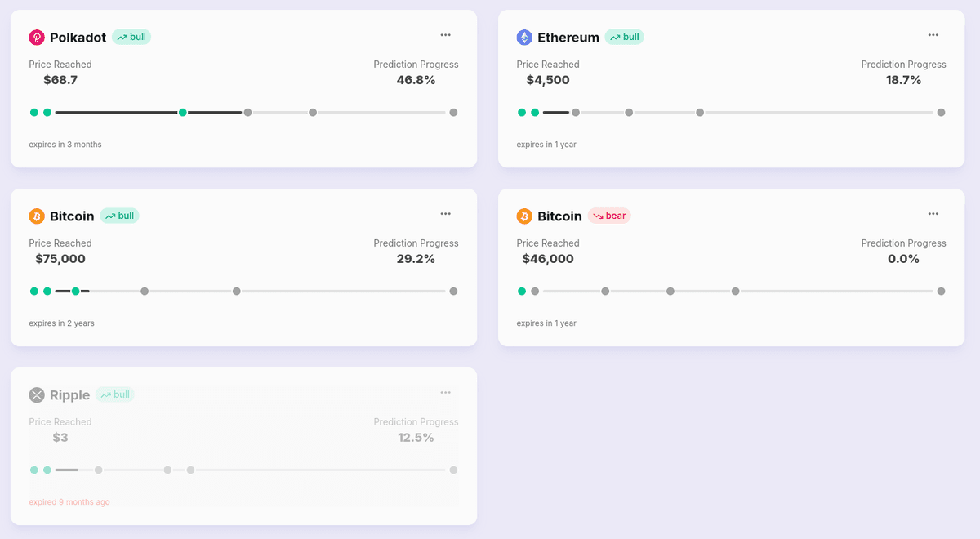Click the bull-card Bitcoin logo icon
The height and width of the screenshot is (539, 980).
point(37,216)
